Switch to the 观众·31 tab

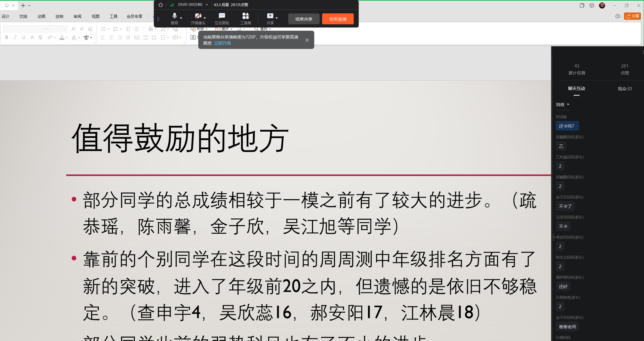625,89
